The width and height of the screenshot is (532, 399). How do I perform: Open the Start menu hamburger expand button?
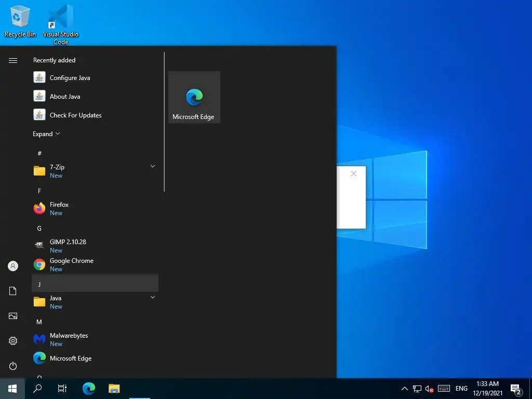(x=13, y=60)
